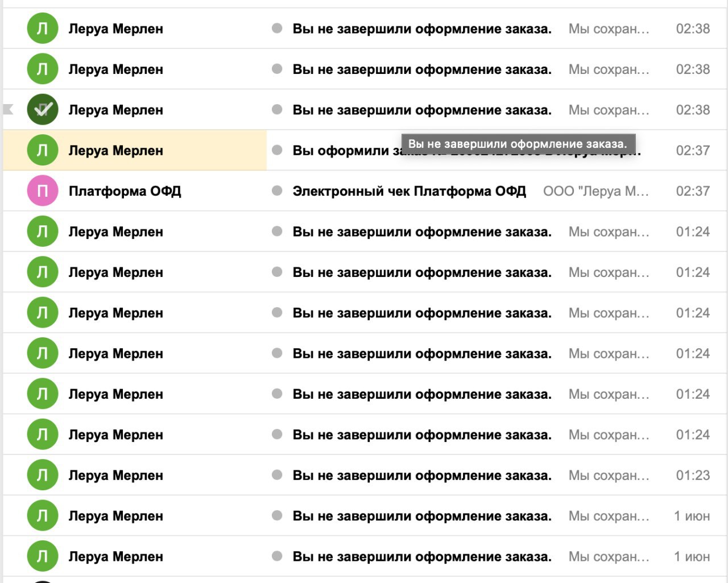Toggle the unread dot in the checked message row
Viewport: 728px width, 583px height.
click(x=277, y=109)
